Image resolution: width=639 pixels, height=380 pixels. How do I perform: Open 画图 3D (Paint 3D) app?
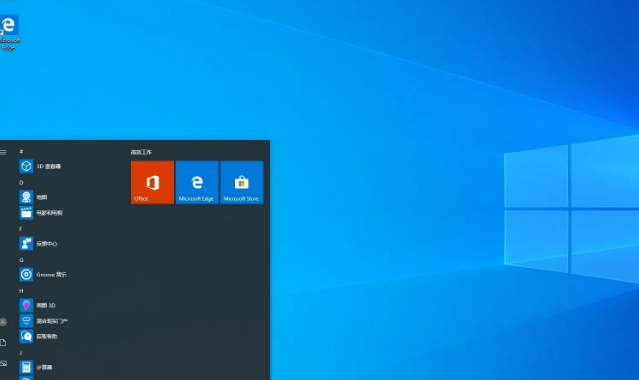[38, 305]
